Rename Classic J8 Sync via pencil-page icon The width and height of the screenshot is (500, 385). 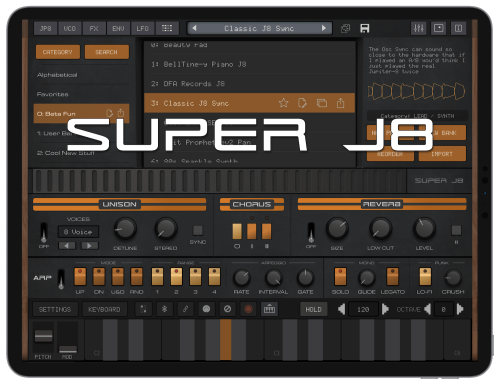[x=302, y=103]
